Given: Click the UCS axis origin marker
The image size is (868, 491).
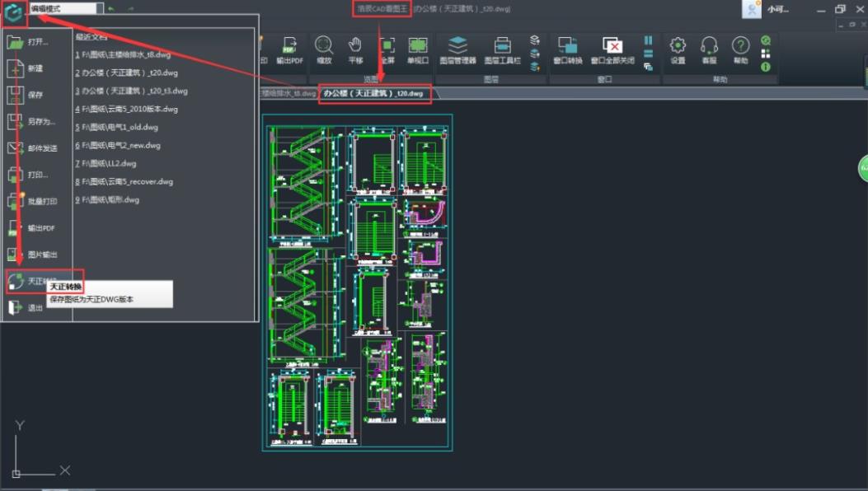Looking at the screenshot, I should pos(16,474).
